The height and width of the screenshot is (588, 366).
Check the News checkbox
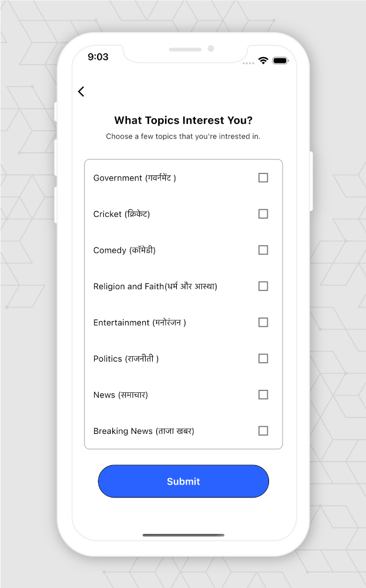click(263, 395)
